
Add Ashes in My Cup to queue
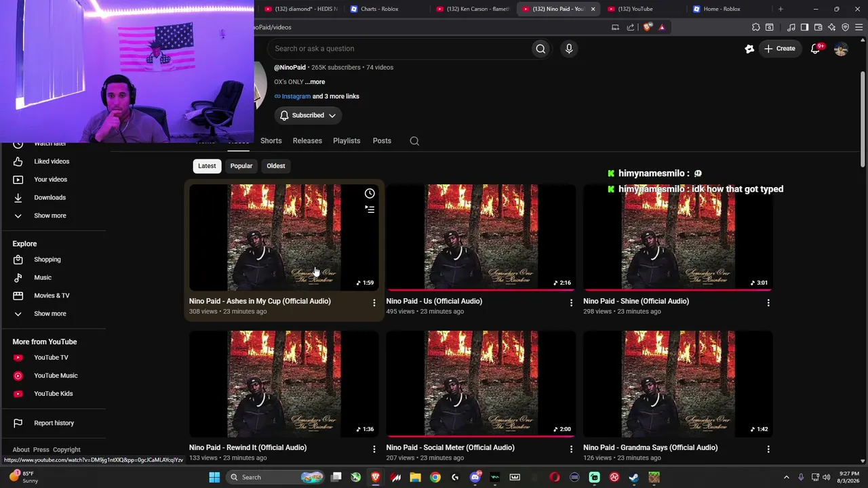point(370,209)
